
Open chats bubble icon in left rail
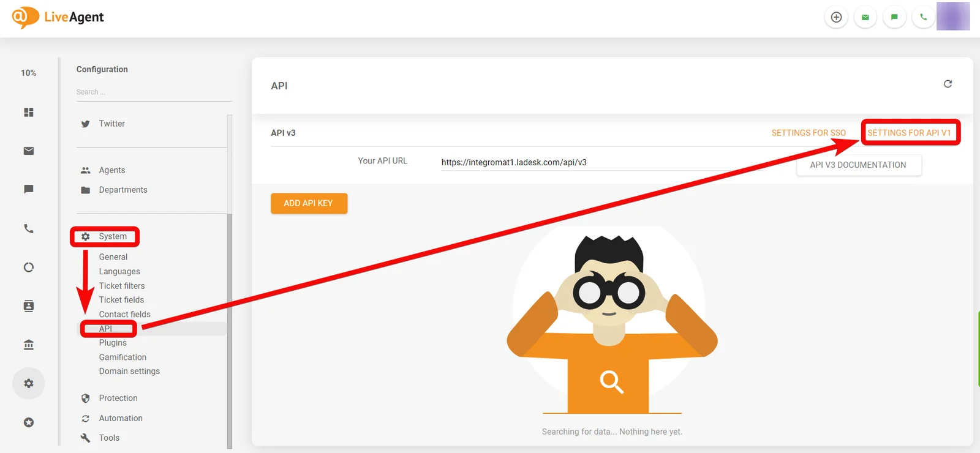[29, 189]
